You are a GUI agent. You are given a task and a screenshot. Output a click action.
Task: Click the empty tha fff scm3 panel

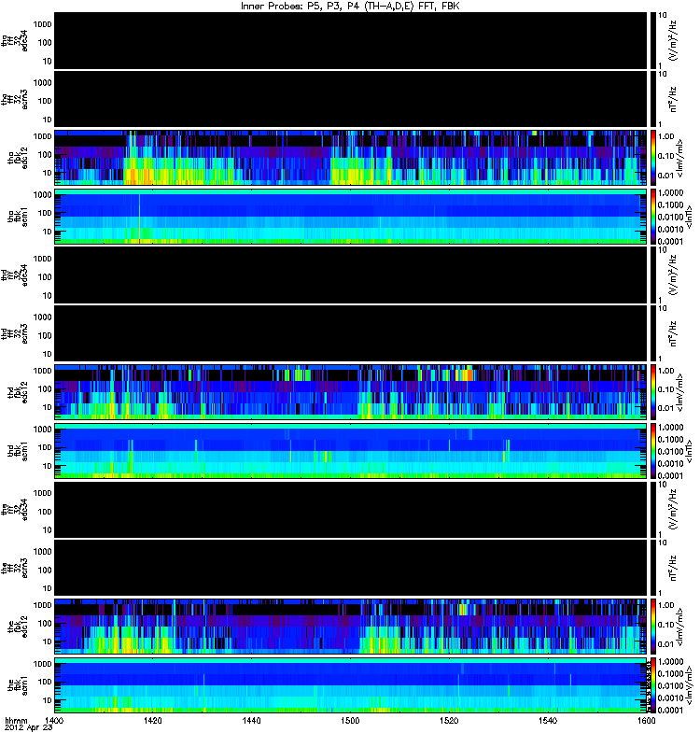pyautogui.click(x=351, y=100)
